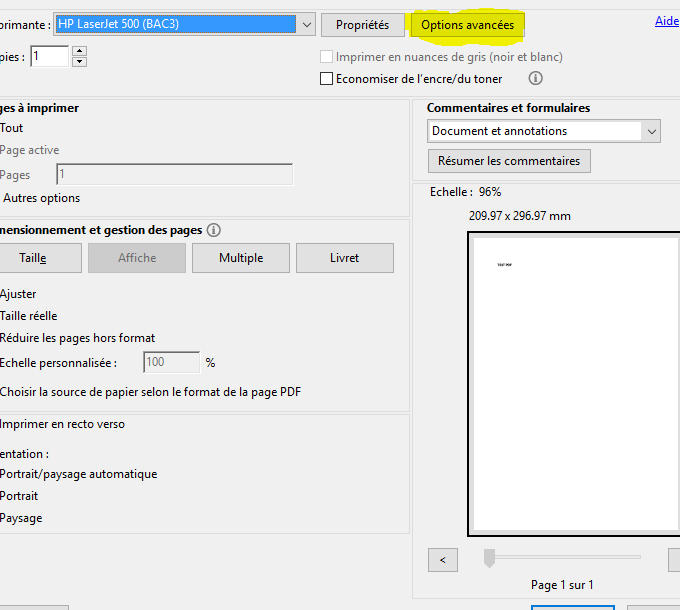
Task: Click the custom scale percentage field
Action: point(172,362)
